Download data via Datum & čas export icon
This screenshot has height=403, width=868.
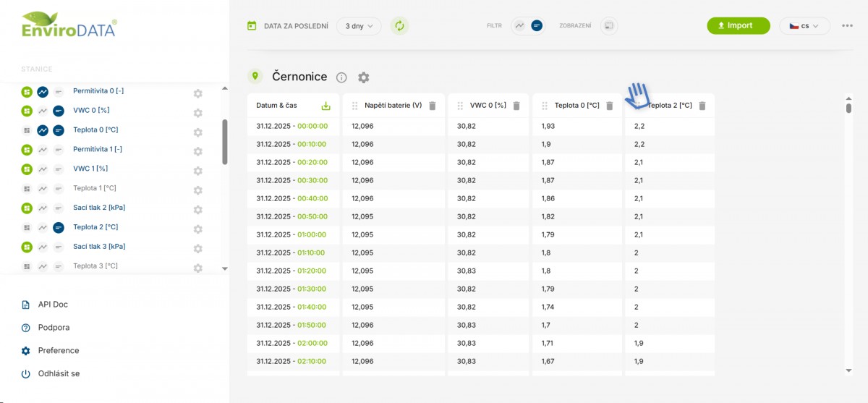click(x=325, y=106)
